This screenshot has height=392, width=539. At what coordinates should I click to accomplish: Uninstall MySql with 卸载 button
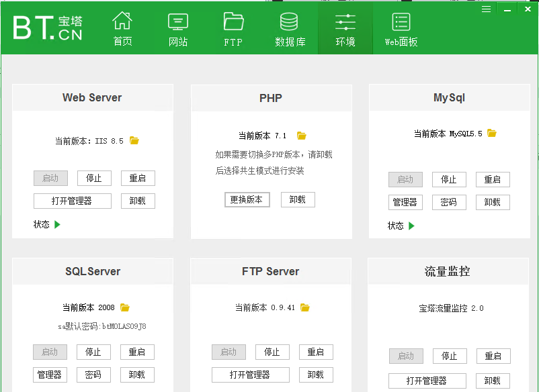493,202
